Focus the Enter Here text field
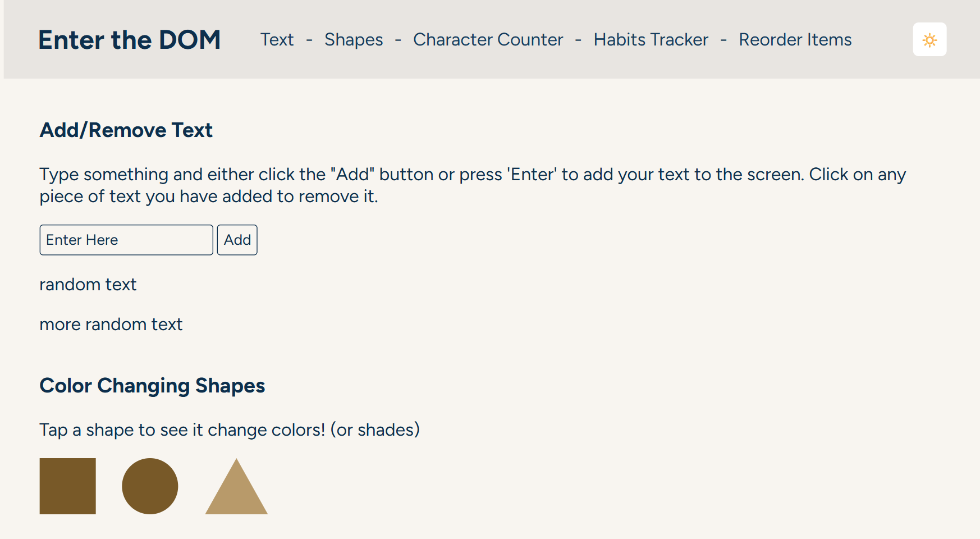 click(126, 240)
